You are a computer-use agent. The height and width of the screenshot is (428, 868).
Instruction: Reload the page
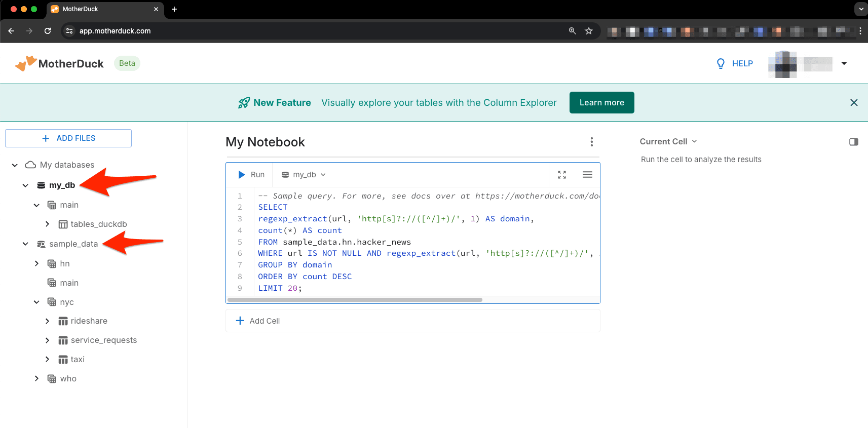48,31
